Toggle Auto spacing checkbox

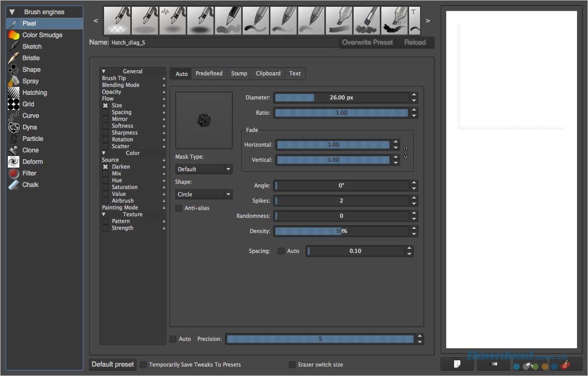point(281,251)
